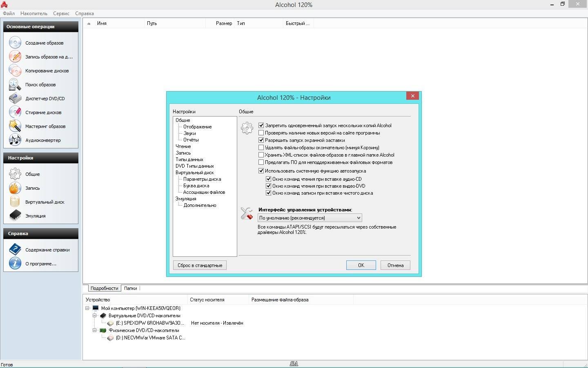
Task: Toggle Разрешить запуск экранной заставки checkbox
Action: [261, 140]
